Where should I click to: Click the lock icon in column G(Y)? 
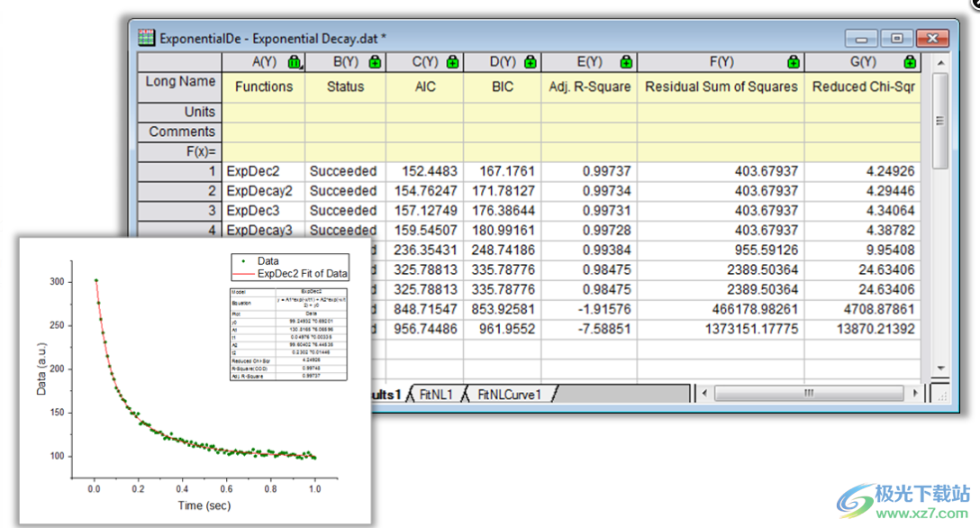(x=910, y=62)
